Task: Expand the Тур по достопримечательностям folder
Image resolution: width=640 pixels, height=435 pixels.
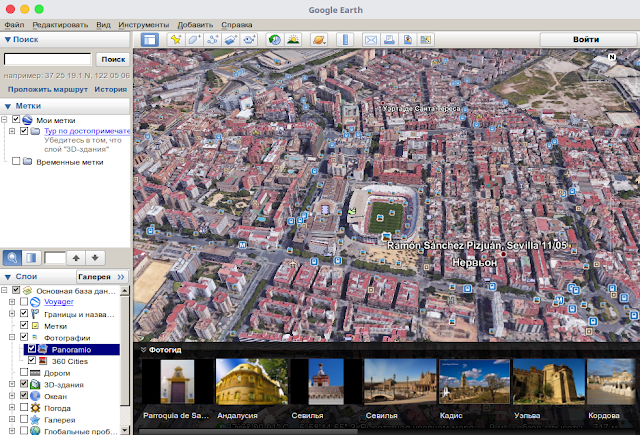Action: (12, 131)
